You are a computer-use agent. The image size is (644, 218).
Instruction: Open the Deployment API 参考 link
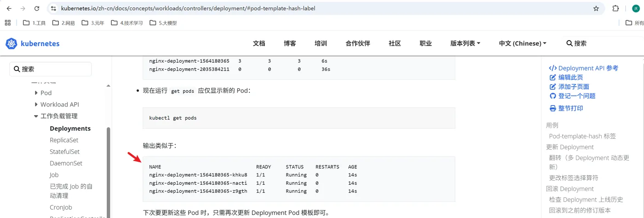[x=584, y=68]
